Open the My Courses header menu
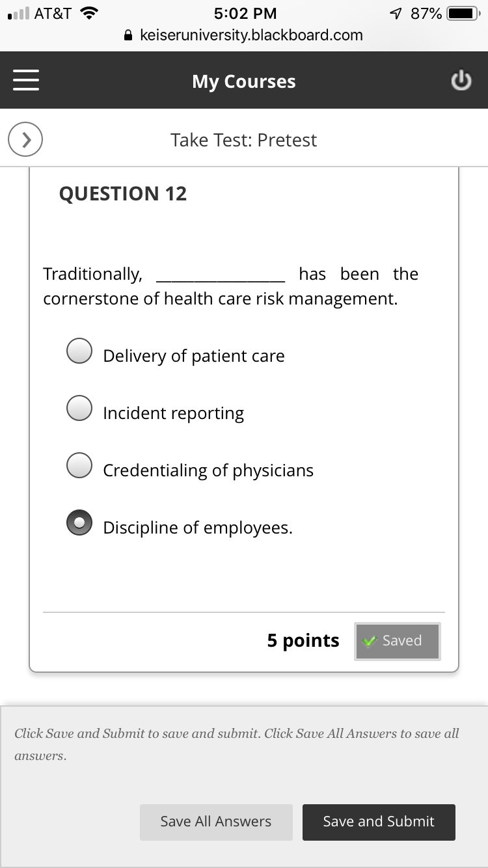The width and height of the screenshot is (488, 868). click(243, 81)
